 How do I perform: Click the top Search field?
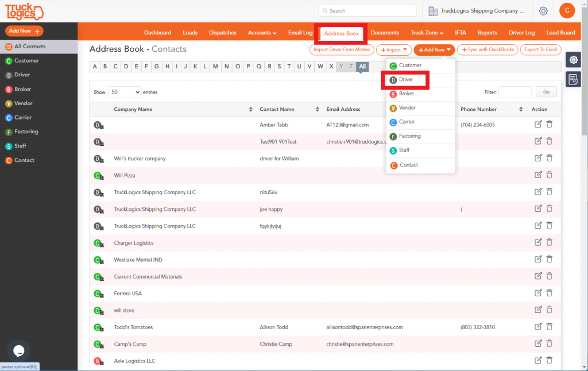tap(367, 11)
